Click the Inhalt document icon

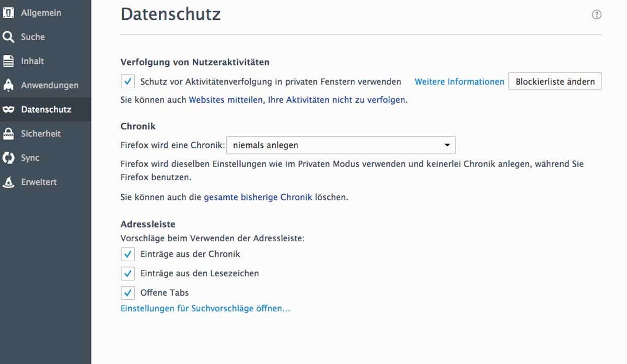(8, 61)
